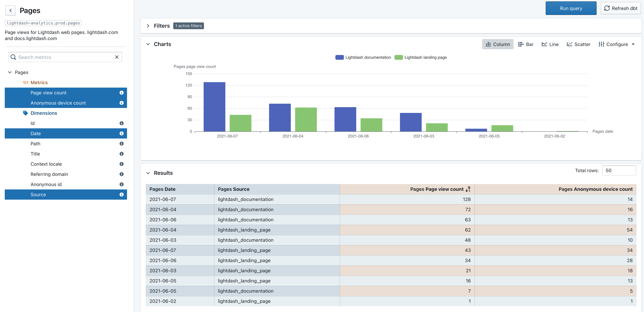Click the 2021-06-02 date cell

click(180, 301)
